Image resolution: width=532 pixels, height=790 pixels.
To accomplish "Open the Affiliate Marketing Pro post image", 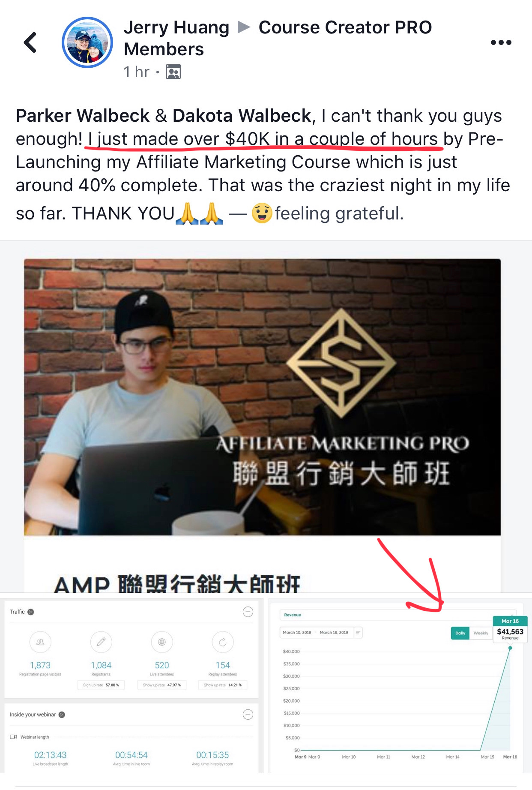I will click(262, 397).
